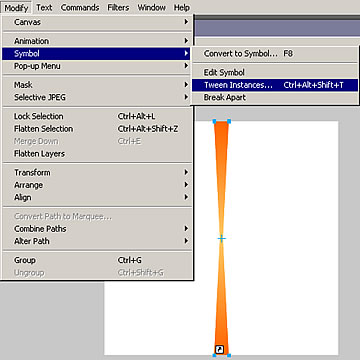The width and height of the screenshot is (360, 360).
Task: Click the symbol instance arrow badge icon
Action: pos(219,350)
